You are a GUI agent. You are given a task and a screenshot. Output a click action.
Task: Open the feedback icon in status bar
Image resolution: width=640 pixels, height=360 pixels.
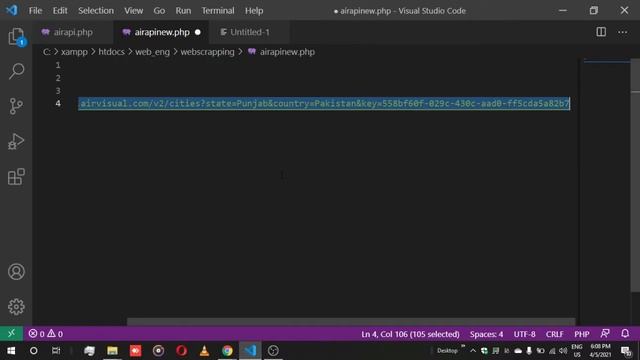coord(605,333)
